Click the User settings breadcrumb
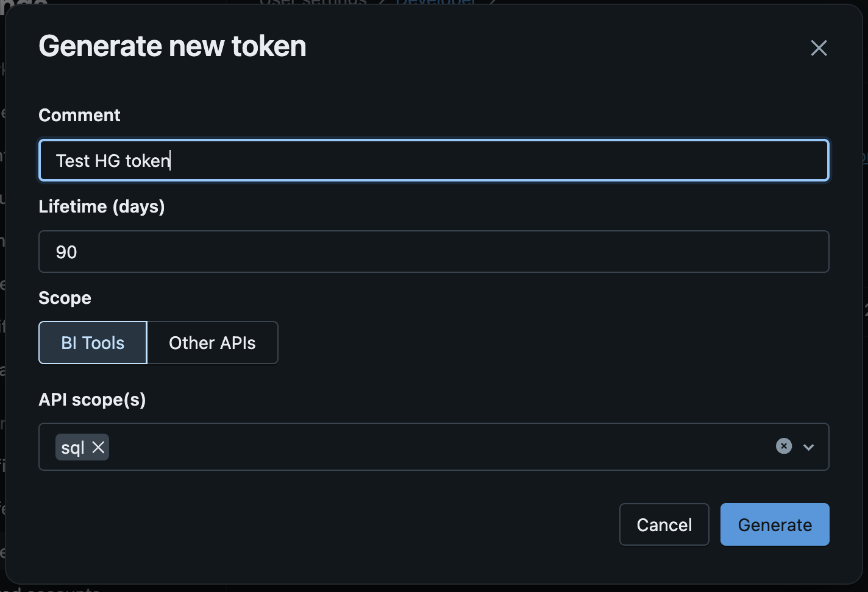 (313, 3)
